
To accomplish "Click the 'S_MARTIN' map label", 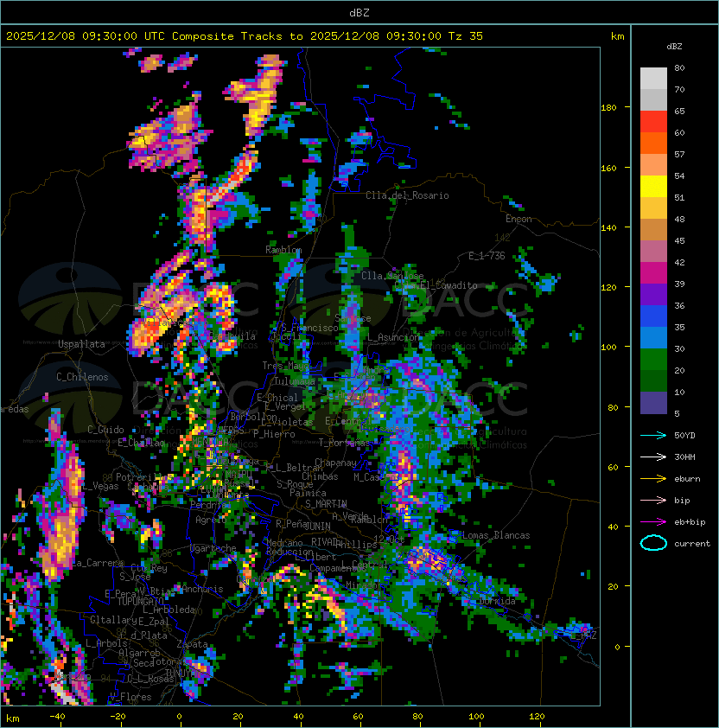I will point(326,504).
